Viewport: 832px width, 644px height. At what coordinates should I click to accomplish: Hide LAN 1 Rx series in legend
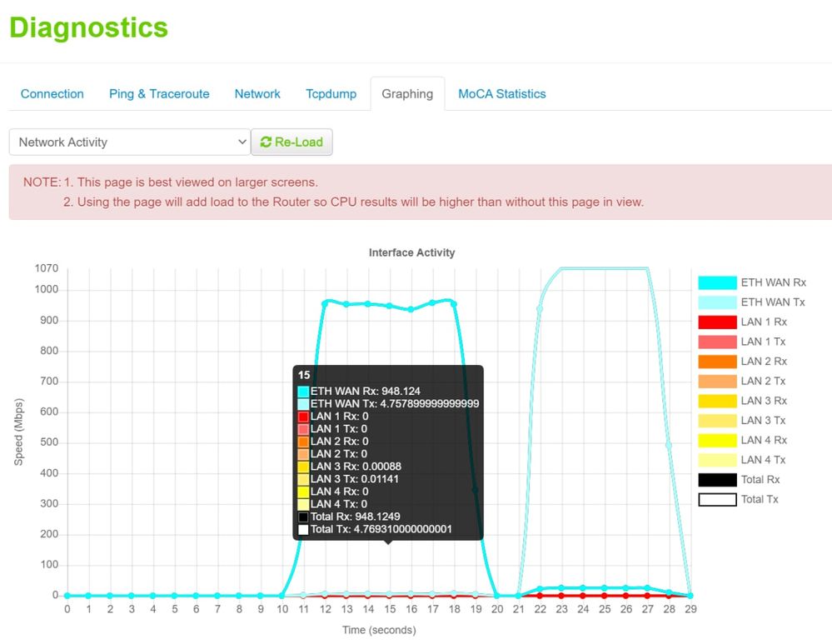pyautogui.click(x=717, y=322)
